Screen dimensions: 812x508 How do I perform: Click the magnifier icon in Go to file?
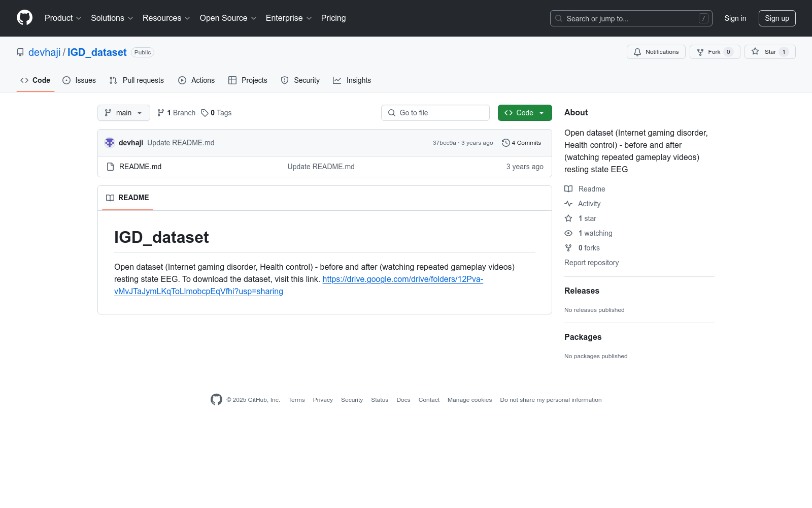[x=392, y=113]
